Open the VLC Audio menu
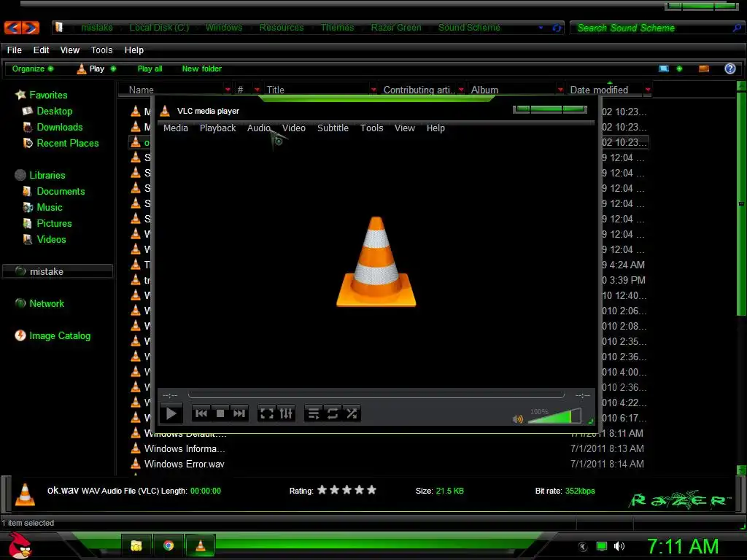 click(259, 128)
